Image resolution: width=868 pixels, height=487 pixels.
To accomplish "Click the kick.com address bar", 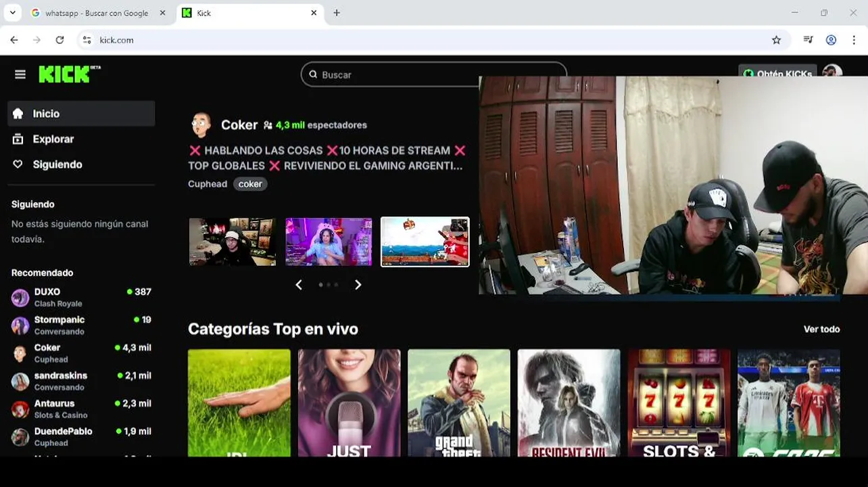I will pos(433,40).
